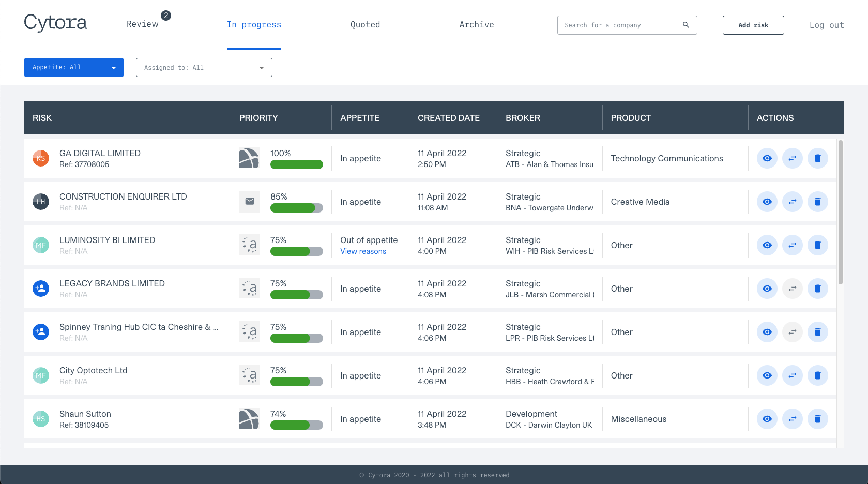View City Optotech Ltd eye icon

click(767, 375)
